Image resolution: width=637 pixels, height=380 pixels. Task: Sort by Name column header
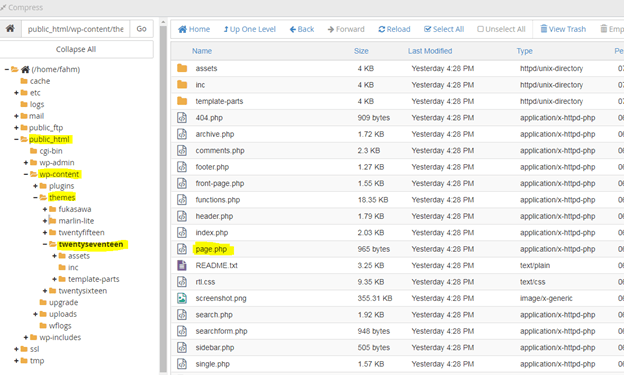tap(202, 51)
